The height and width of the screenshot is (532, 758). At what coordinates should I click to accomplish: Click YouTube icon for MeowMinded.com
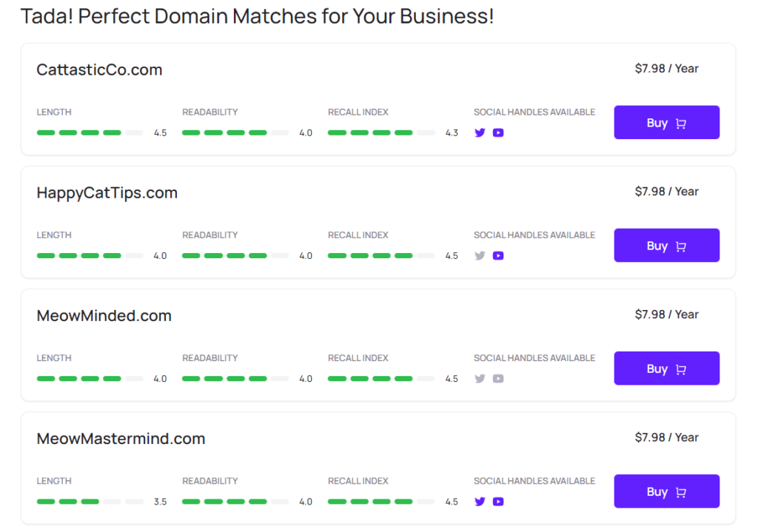(x=498, y=379)
